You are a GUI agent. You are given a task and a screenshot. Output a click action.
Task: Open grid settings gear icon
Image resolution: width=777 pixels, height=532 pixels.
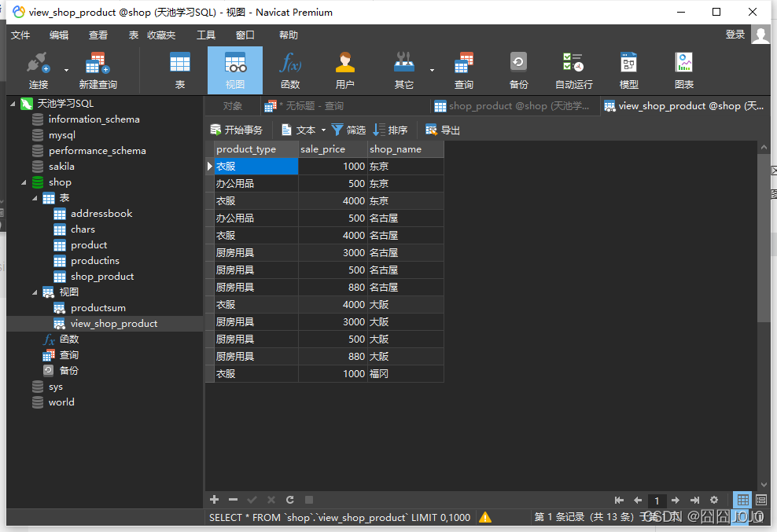(714, 501)
